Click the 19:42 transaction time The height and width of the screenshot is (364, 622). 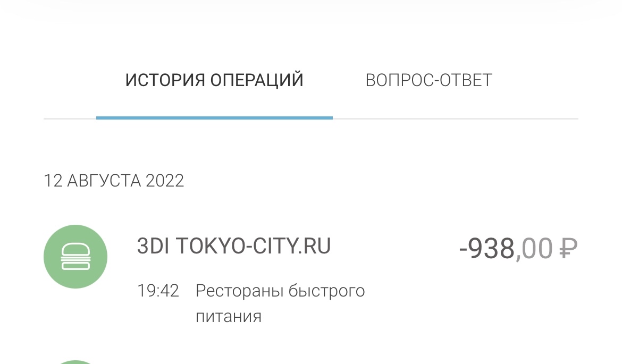click(158, 291)
